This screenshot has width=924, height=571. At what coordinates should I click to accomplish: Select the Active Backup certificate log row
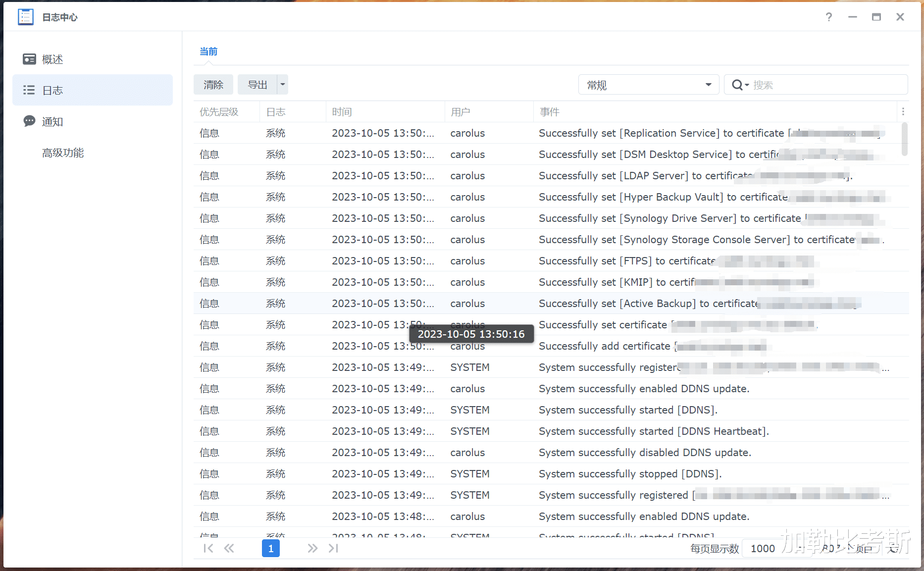tap(551, 304)
